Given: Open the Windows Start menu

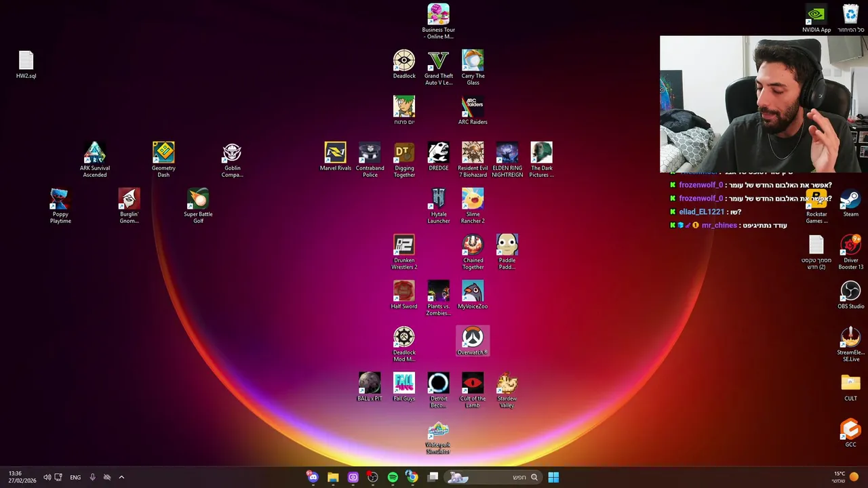Looking at the screenshot, I should pos(553,477).
